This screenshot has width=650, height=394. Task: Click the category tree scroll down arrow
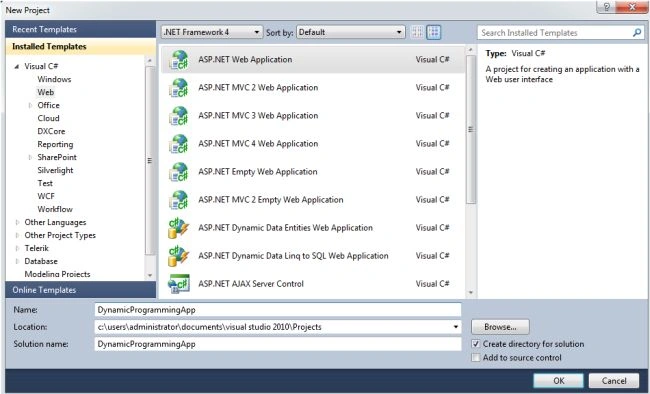[150, 275]
